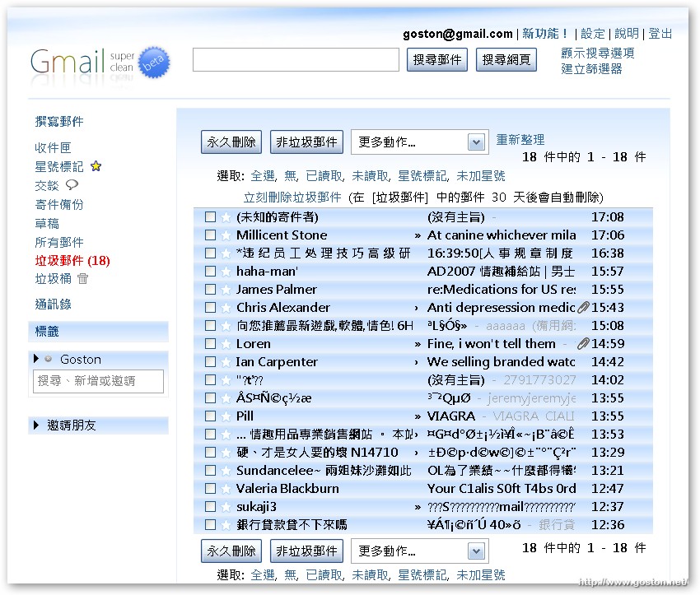Screen dimensions: 700x595
Task: Open the 標籤 labels header
Action: coord(98,332)
